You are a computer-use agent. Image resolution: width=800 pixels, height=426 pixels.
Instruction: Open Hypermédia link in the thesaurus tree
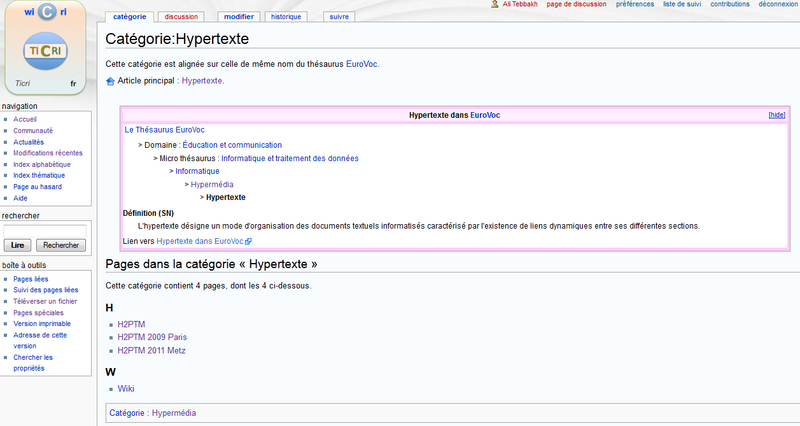tap(212, 185)
